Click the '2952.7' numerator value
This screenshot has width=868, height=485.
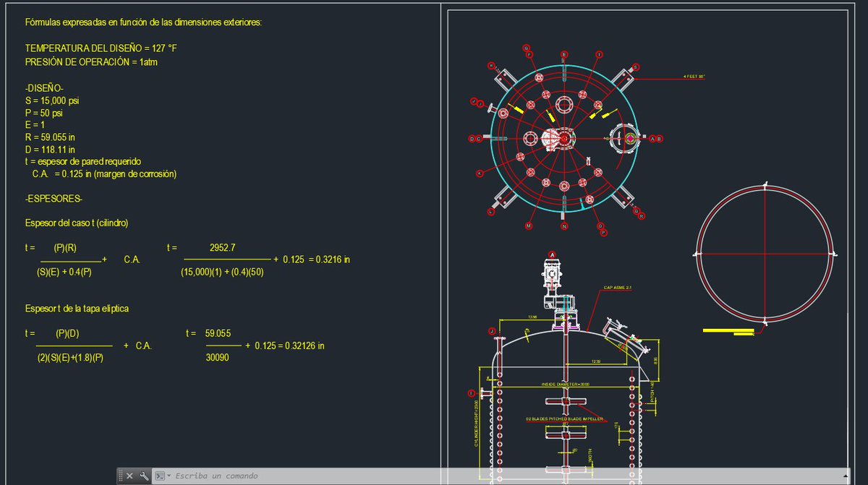[222, 247]
